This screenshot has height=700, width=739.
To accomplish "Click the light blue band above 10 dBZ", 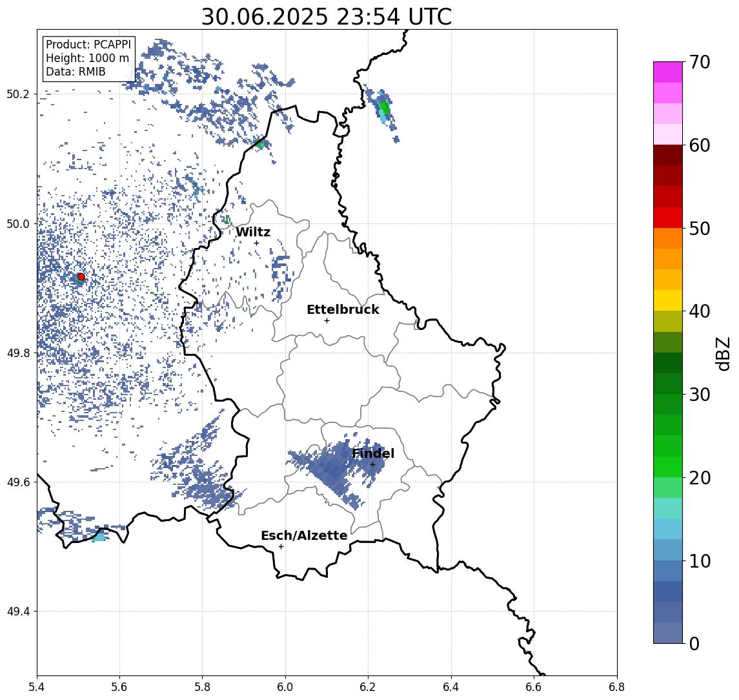I will [x=668, y=550].
